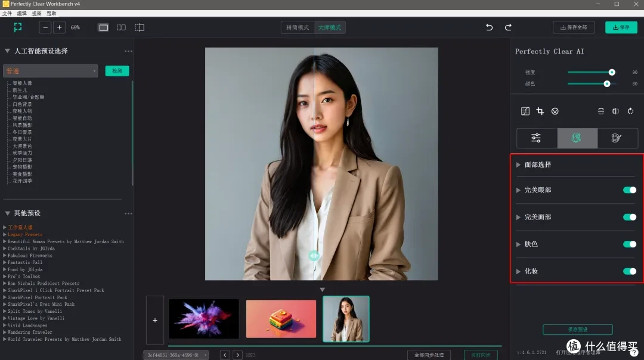Toggle the 化妆 switch

coord(630,271)
